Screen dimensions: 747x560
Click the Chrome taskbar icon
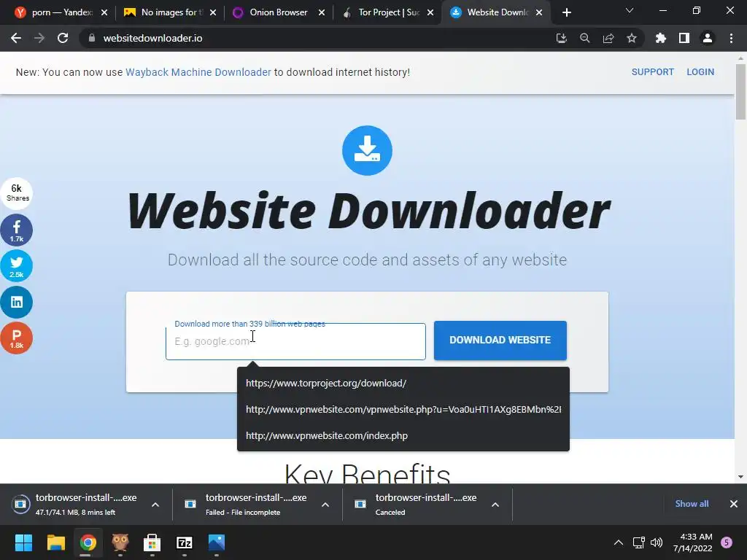tap(88, 542)
